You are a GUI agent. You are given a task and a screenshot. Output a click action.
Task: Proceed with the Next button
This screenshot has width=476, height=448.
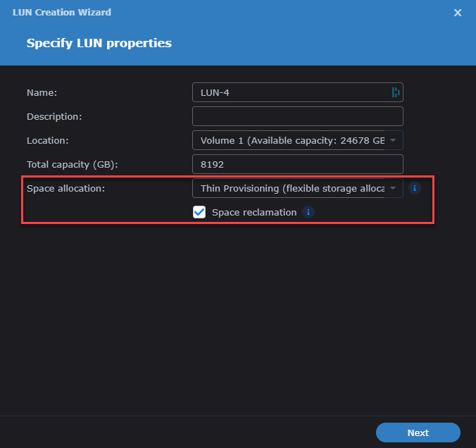click(418, 433)
